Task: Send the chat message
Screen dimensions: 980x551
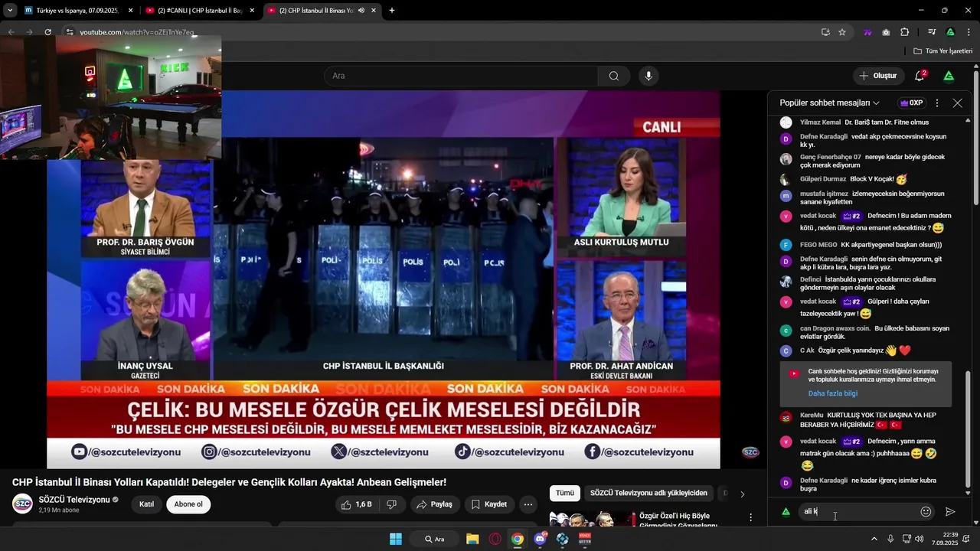Action: coord(950,511)
